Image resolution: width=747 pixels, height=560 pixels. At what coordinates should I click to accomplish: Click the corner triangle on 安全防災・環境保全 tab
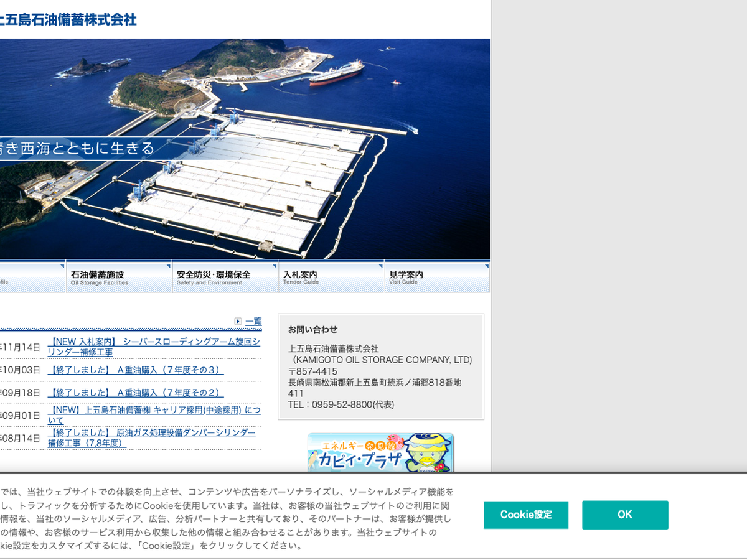[274, 266]
